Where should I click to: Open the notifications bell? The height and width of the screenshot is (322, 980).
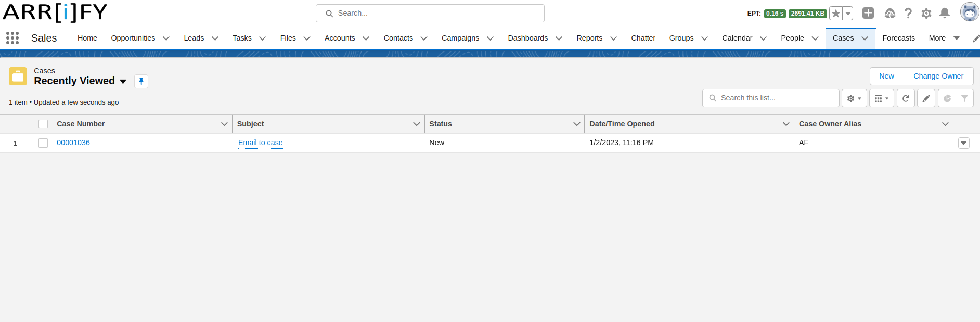pos(945,13)
